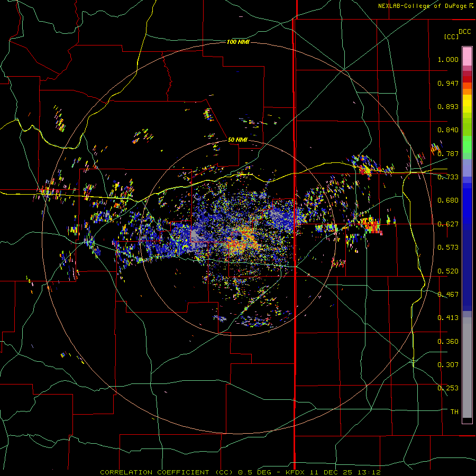
Task: Click the 0.573 legend value
Action: point(448,248)
